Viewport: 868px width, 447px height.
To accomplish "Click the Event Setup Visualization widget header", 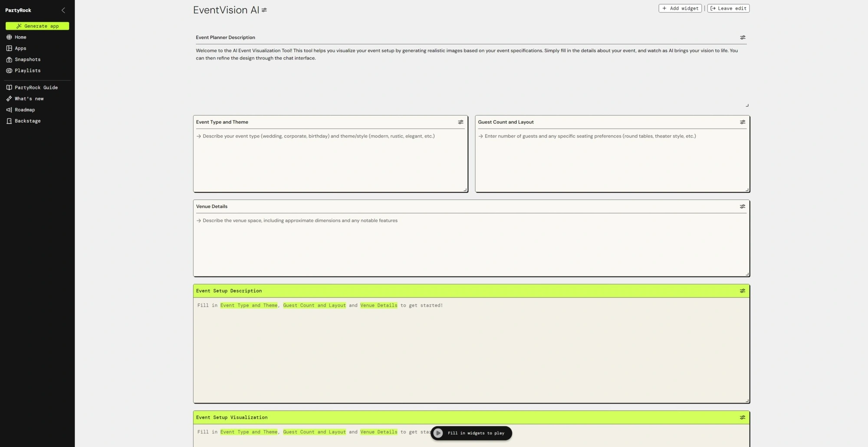I will (471, 417).
